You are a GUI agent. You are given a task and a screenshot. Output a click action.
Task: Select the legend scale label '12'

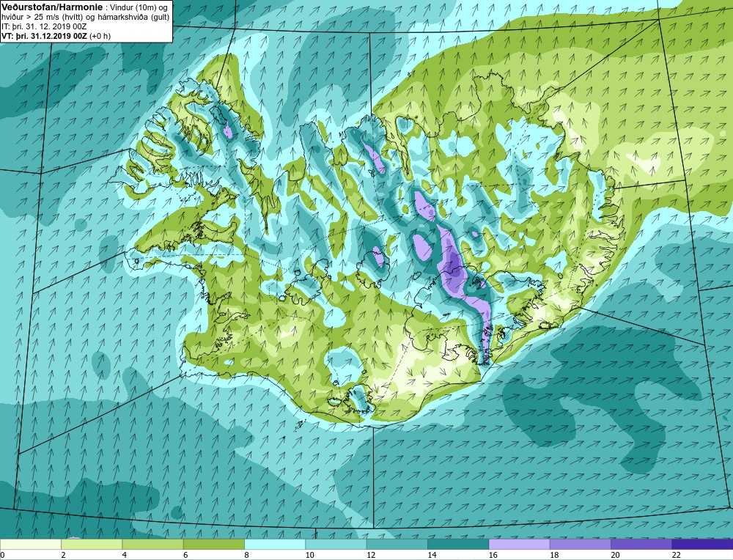pos(371,556)
